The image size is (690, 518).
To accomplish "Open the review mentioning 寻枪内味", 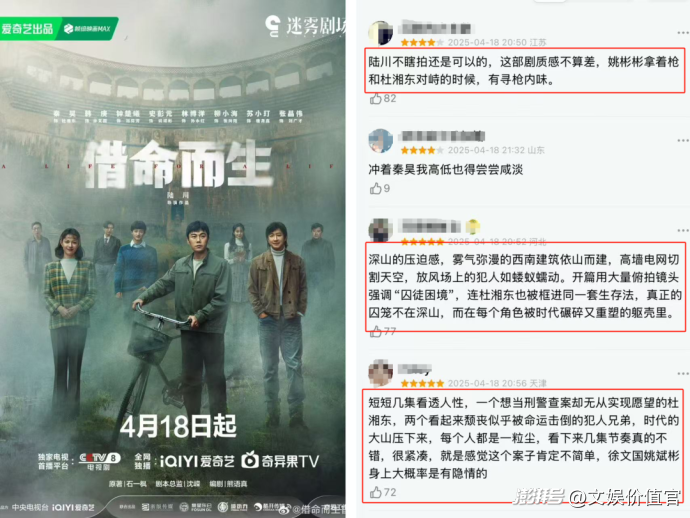I will [524, 70].
